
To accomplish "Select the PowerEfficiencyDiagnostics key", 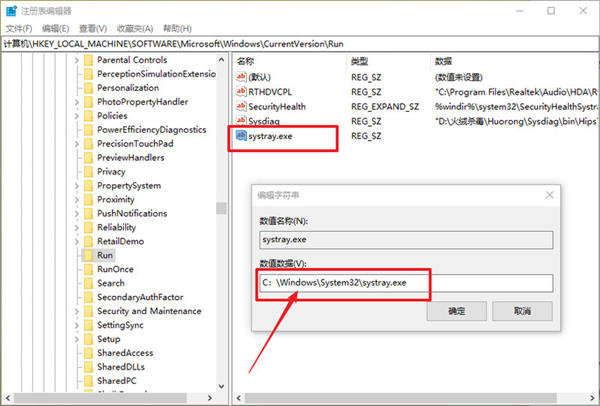I will [x=152, y=130].
